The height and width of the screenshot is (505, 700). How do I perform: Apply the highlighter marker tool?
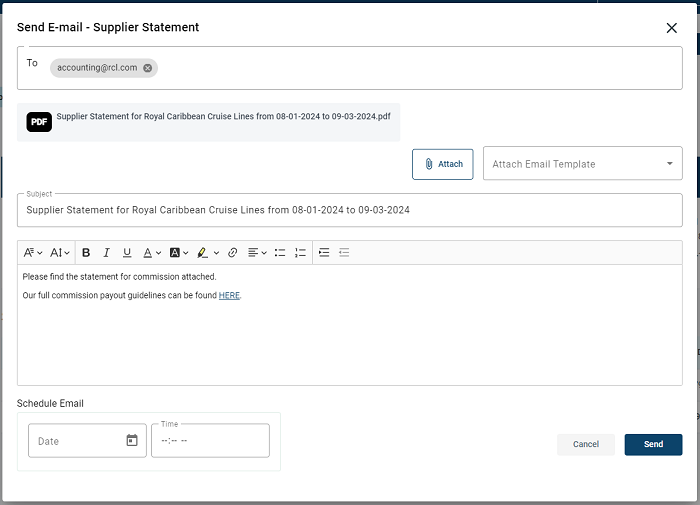pyautogui.click(x=202, y=253)
